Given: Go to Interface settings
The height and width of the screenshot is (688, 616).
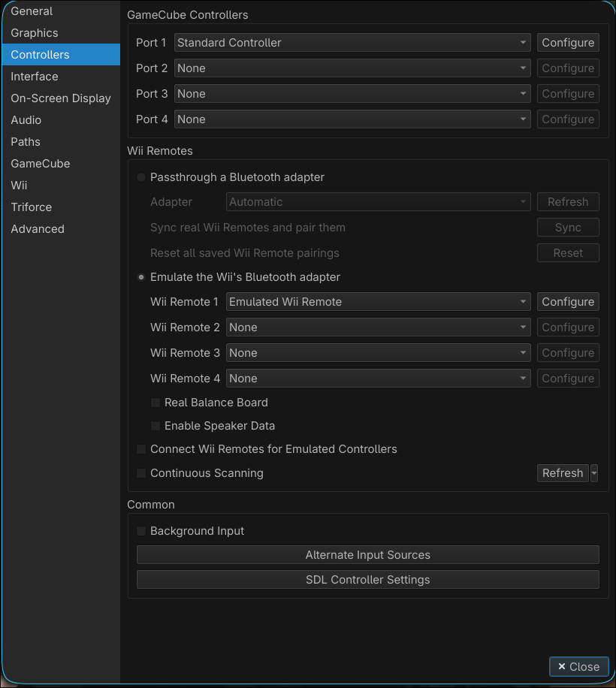Looking at the screenshot, I should pyautogui.click(x=61, y=77).
